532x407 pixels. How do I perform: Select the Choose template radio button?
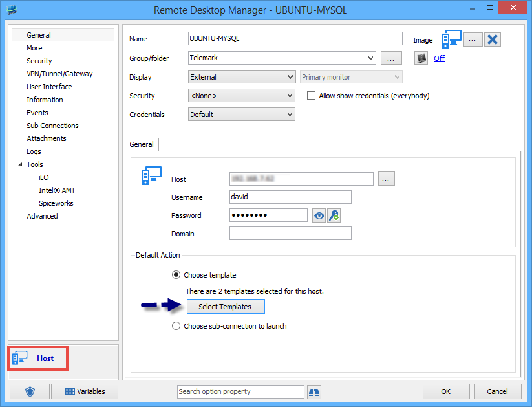[x=176, y=275]
